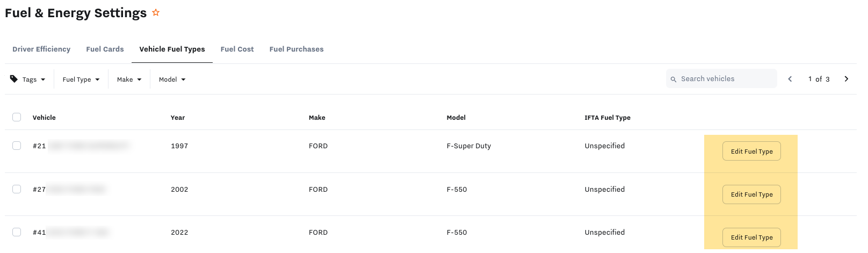This screenshot has height=253, width=868.
Task: Toggle the select-all vehicles checkbox
Action: [x=17, y=117]
